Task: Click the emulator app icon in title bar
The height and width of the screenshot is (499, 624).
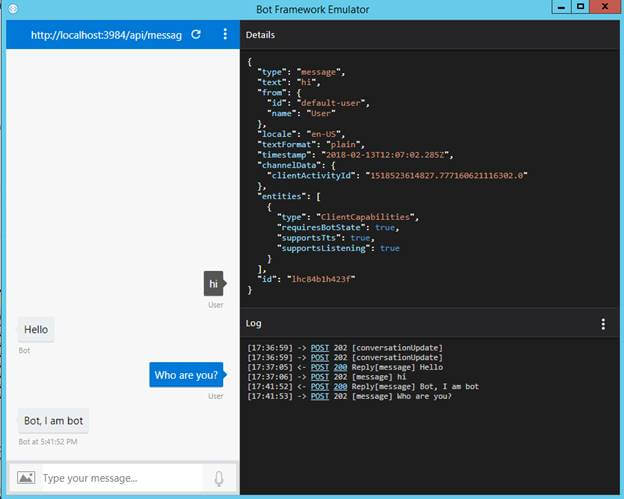Action: pos(13,8)
